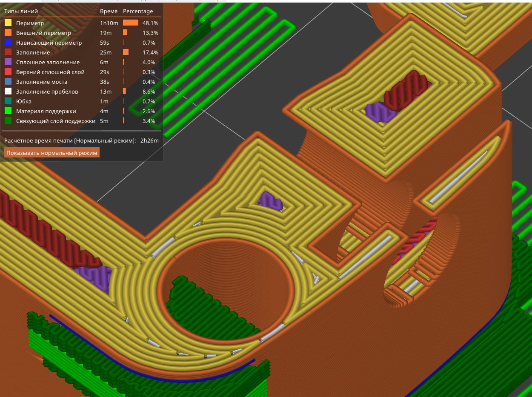Click the yellow Периметр color swatch
Viewport: 532px width, 397px height.
(x=8, y=23)
